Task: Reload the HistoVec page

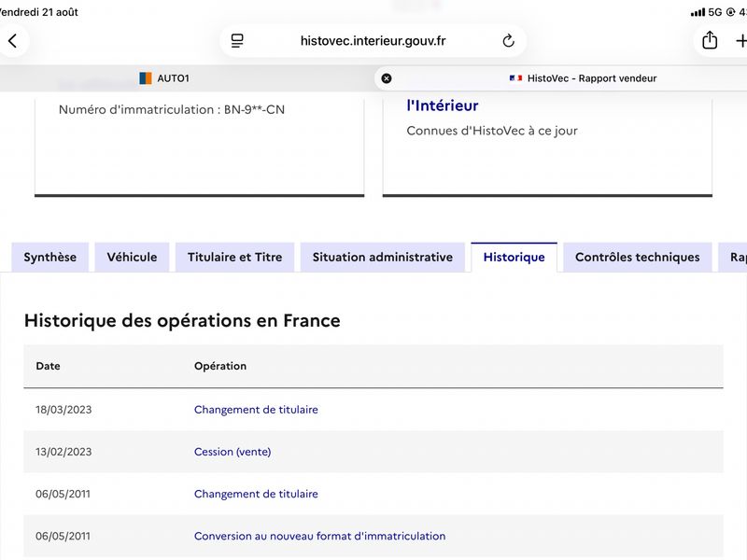Action: pos(508,41)
